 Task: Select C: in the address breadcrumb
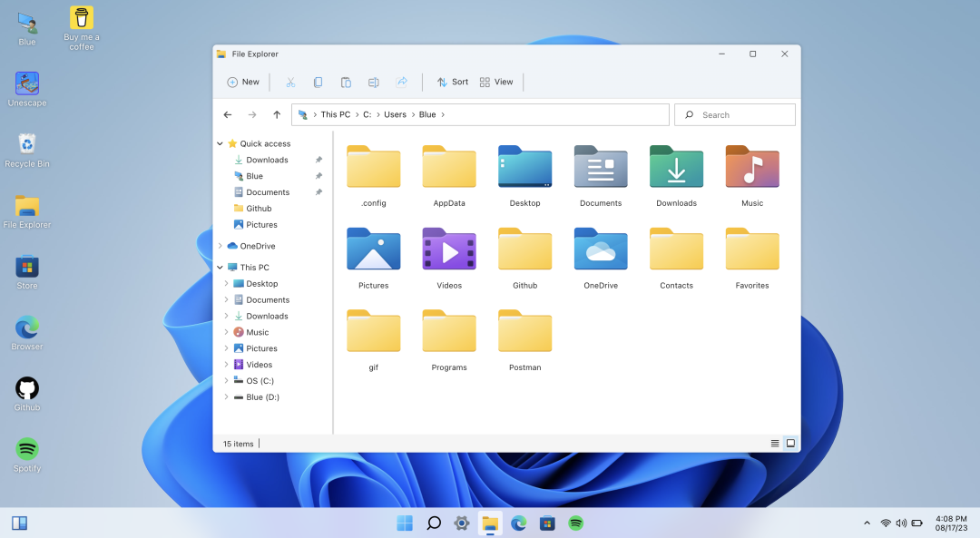[x=367, y=115]
